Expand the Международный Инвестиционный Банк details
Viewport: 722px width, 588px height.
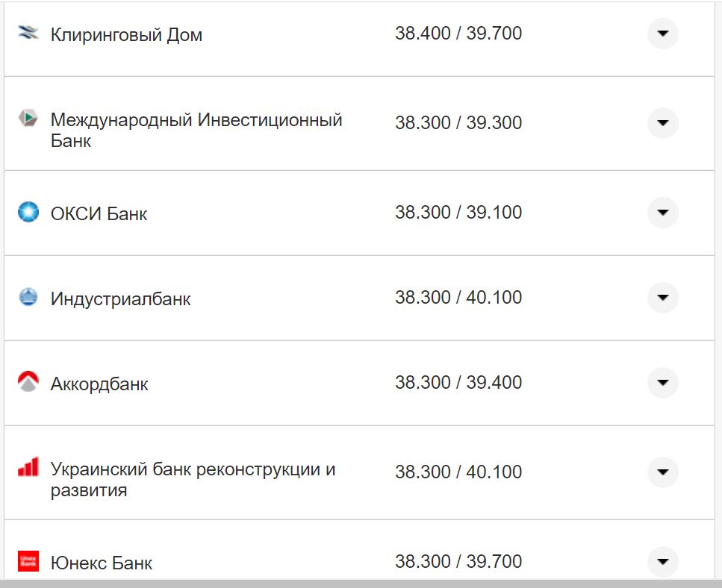662,123
